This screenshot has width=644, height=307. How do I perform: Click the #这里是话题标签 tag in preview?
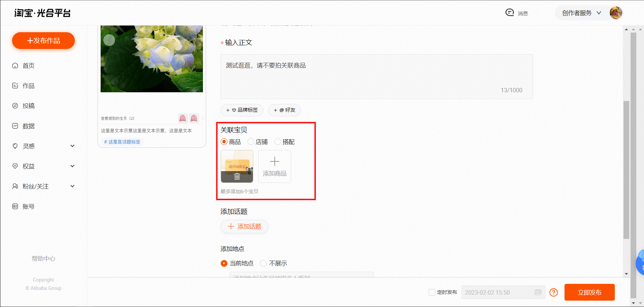(122, 142)
